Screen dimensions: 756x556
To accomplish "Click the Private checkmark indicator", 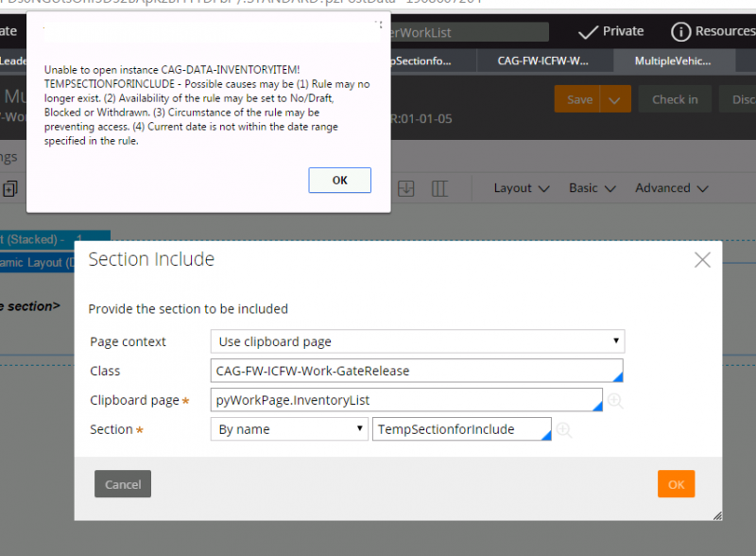I will 610,31.
